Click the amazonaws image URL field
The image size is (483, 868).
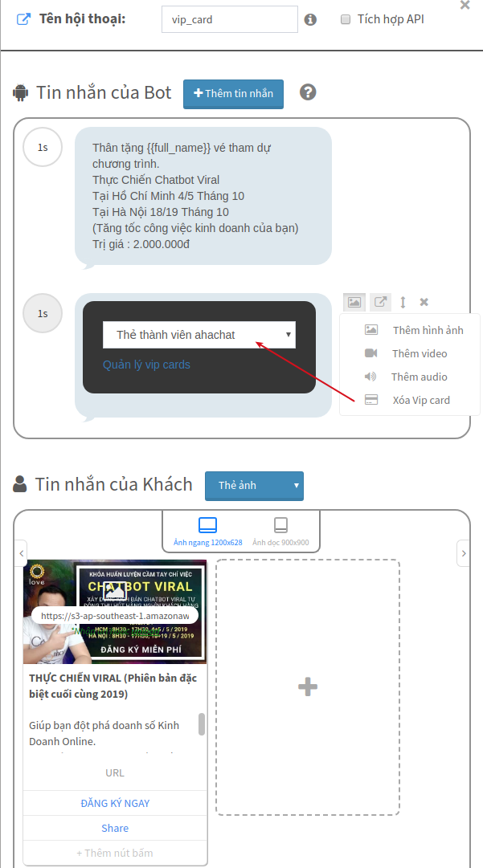115,616
